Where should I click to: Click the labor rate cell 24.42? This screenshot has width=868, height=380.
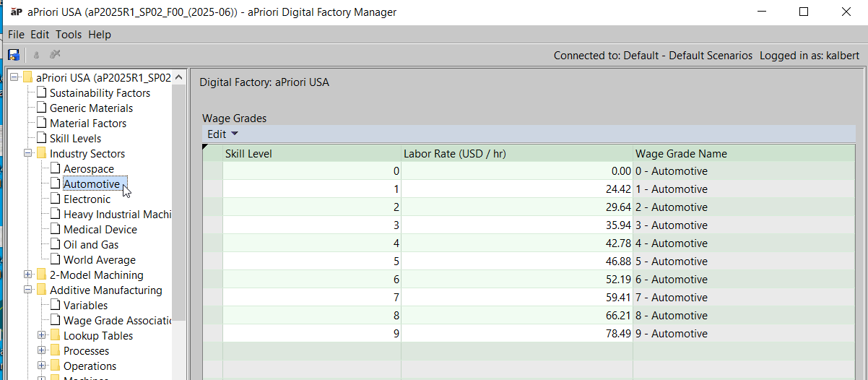click(x=517, y=189)
